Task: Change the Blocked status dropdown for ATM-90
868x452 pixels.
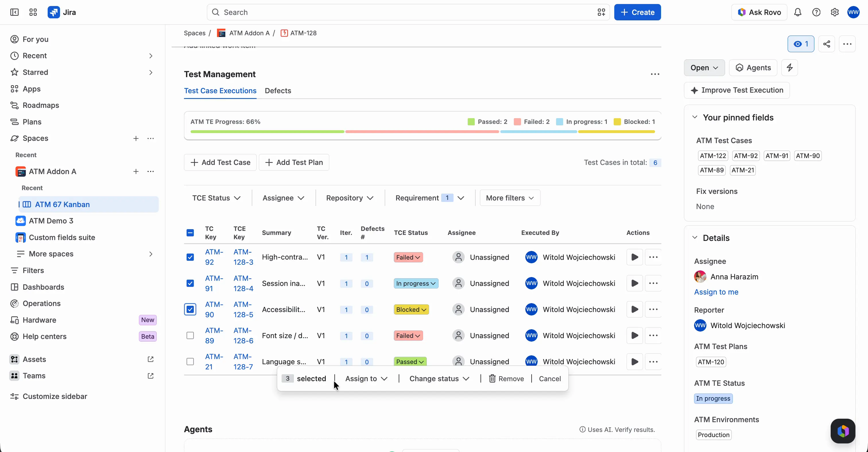Action: (x=411, y=310)
